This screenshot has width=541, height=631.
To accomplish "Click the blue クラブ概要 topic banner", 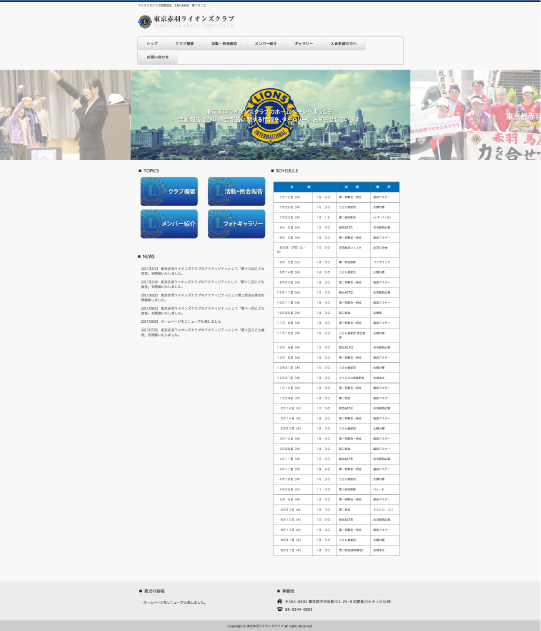I will [169, 192].
